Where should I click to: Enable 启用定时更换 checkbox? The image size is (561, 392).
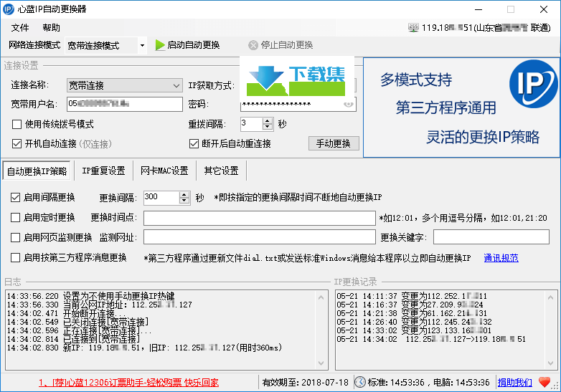point(15,217)
